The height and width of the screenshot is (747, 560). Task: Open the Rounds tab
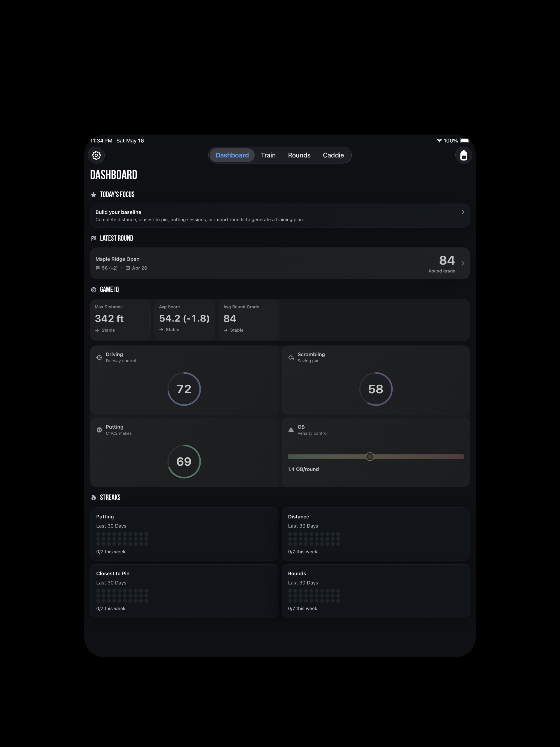point(299,155)
